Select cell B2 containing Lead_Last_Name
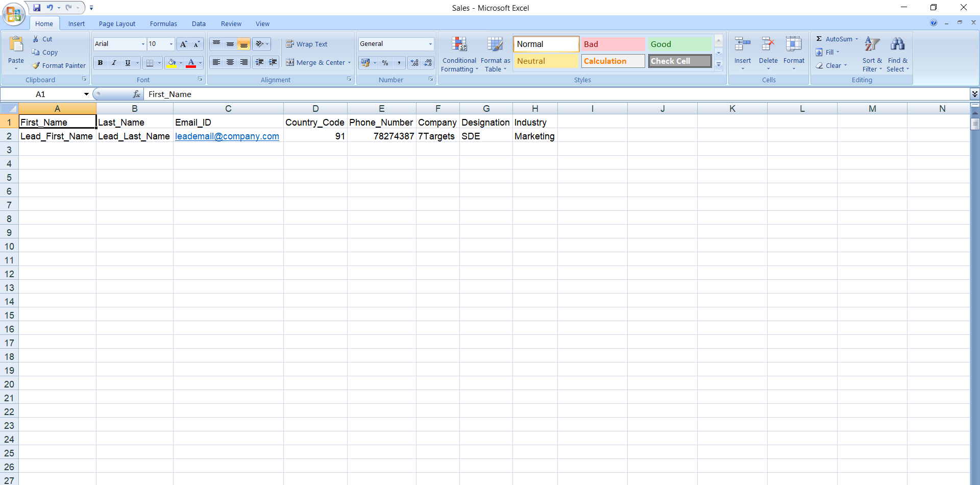980x485 pixels. tap(134, 136)
